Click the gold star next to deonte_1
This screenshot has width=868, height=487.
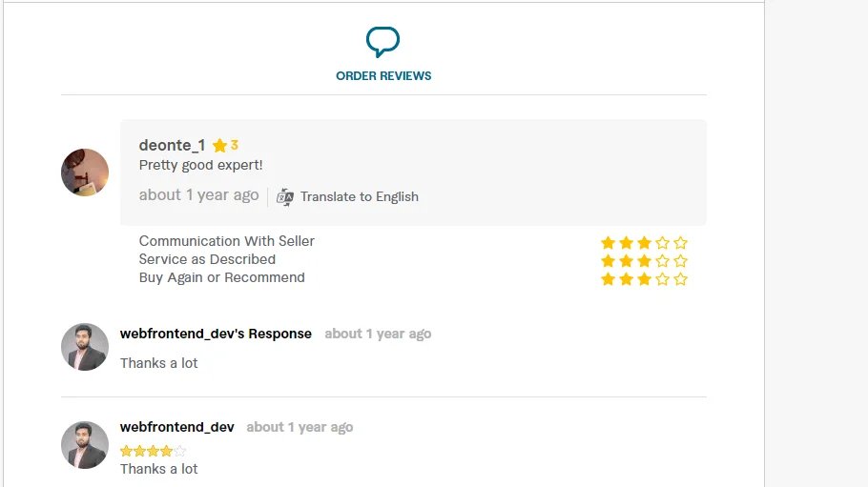click(x=219, y=146)
